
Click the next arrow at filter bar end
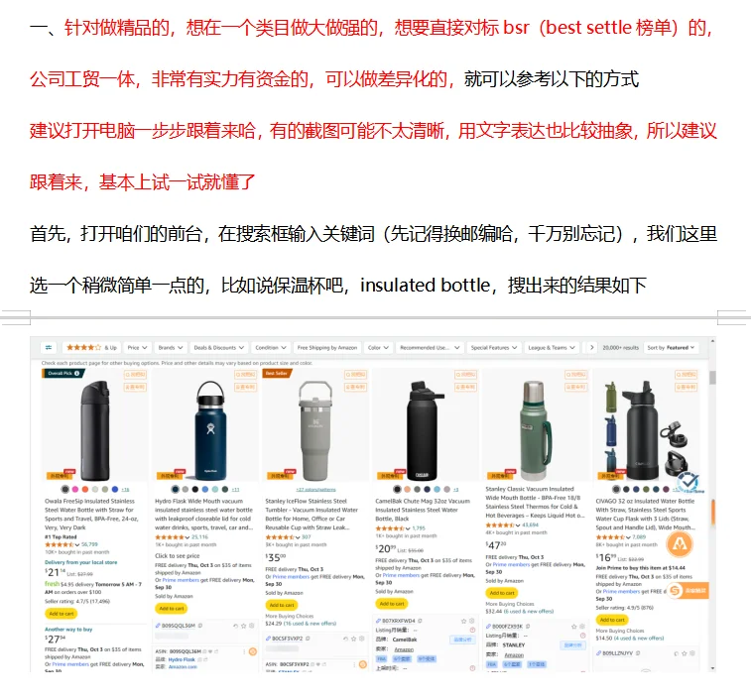(592, 348)
